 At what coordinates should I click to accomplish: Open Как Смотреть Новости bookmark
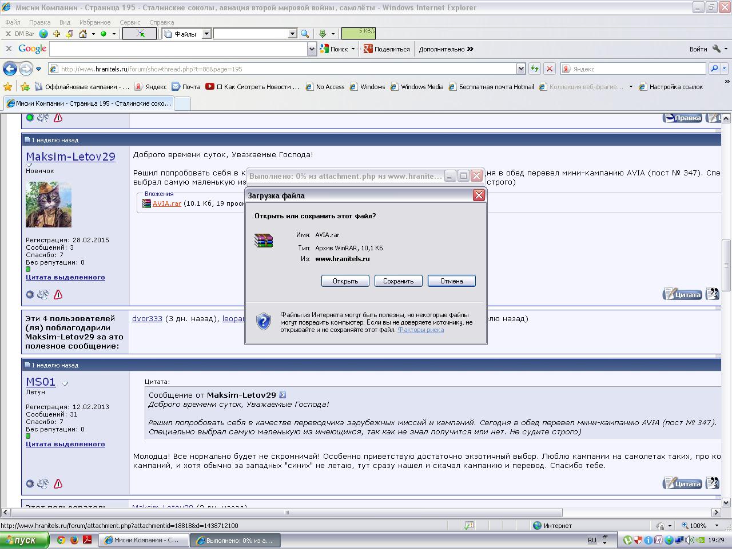[253, 87]
